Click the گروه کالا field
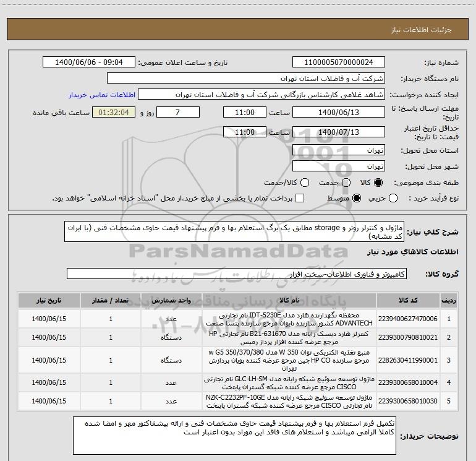Screen dimensions: 476x461 coord(237,274)
